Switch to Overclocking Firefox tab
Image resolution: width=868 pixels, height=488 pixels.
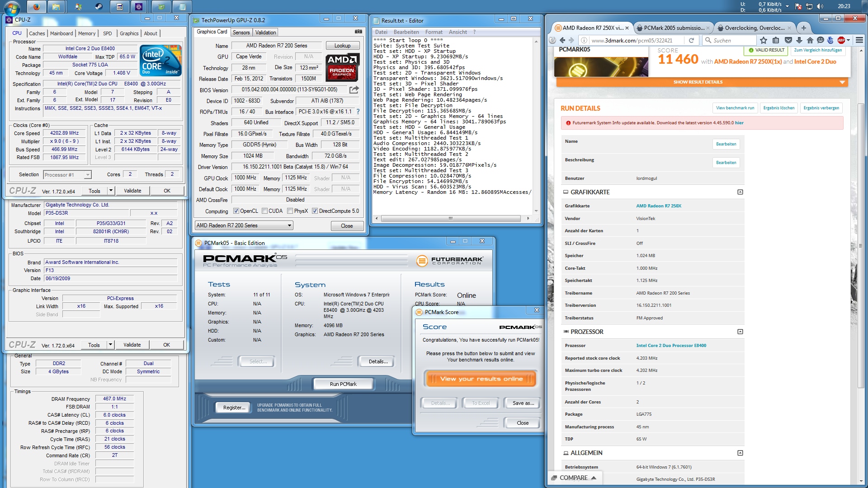755,28
